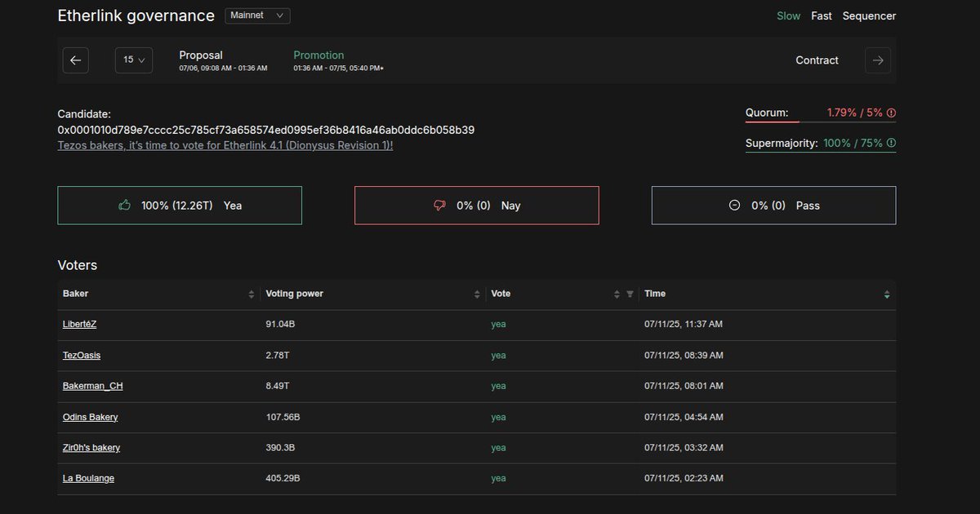This screenshot has height=514, width=980.
Task: Open the Mainnet network dropdown
Action: click(x=257, y=16)
